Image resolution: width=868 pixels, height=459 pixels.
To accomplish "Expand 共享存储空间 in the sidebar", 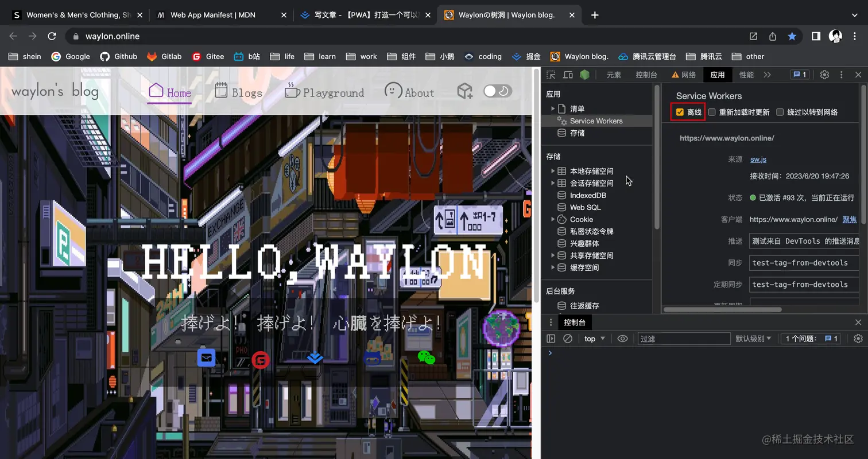I will pyautogui.click(x=553, y=255).
